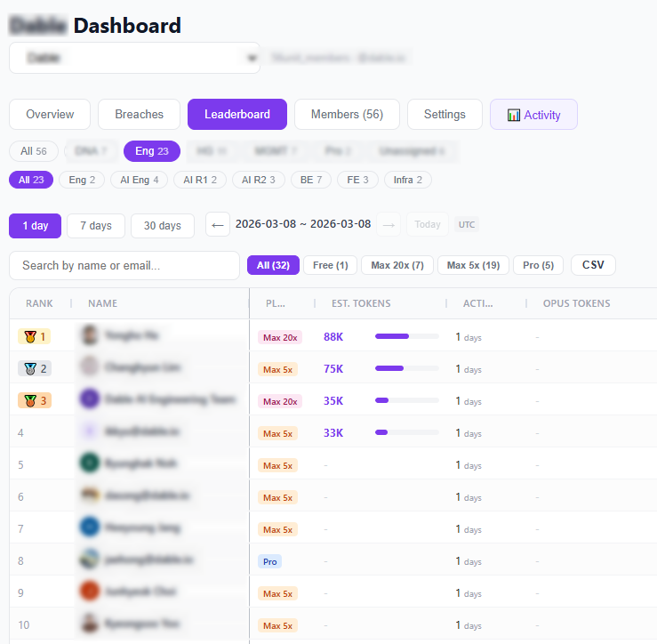Click the rank 5 member's green avatar
Viewport: 657px width, 644px height.
click(x=89, y=464)
